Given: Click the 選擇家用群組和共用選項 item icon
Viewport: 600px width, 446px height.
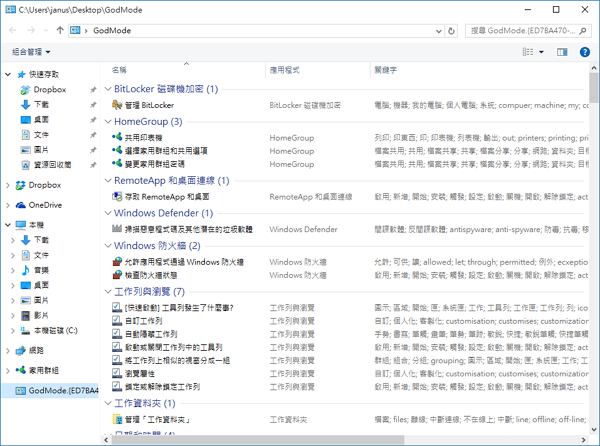Looking at the screenshot, I should (117, 150).
